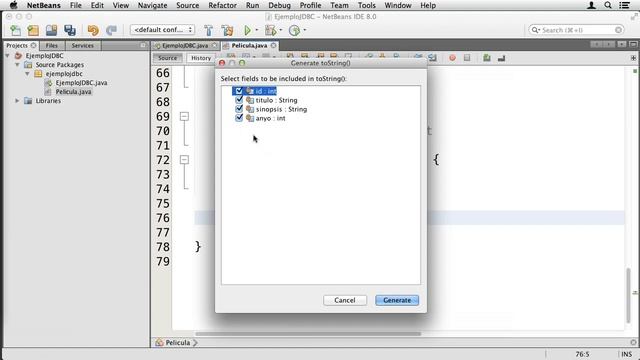Switch to the Services tab

coord(83,45)
